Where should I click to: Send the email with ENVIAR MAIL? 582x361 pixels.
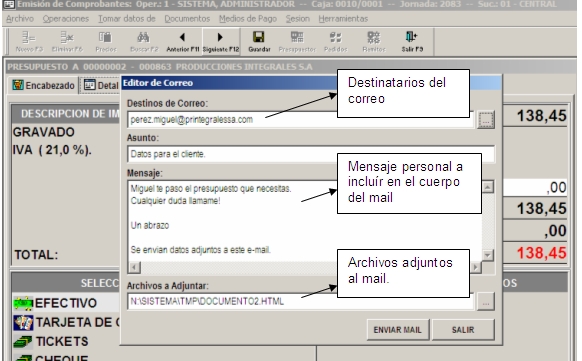(398, 330)
